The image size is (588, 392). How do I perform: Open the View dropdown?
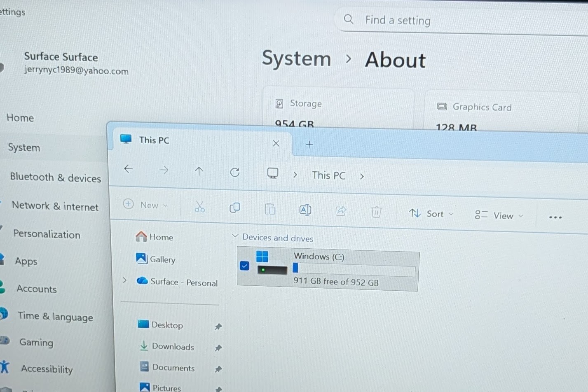[x=499, y=215]
